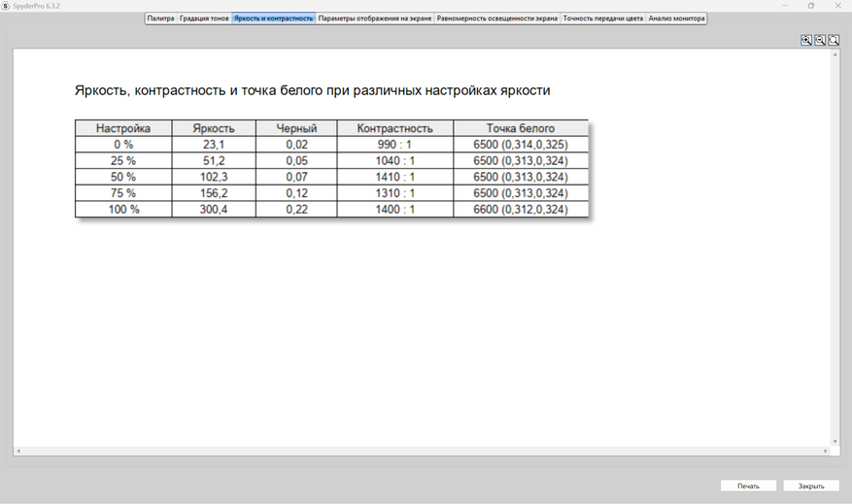The image size is (852, 504).
Task: Click black level value 0,12
Action: (296, 193)
